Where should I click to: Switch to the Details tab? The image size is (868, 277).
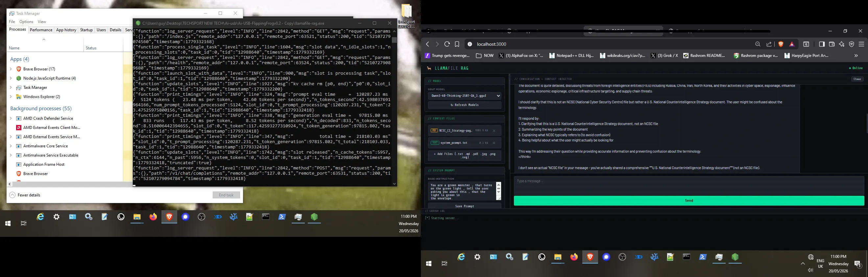115,30
